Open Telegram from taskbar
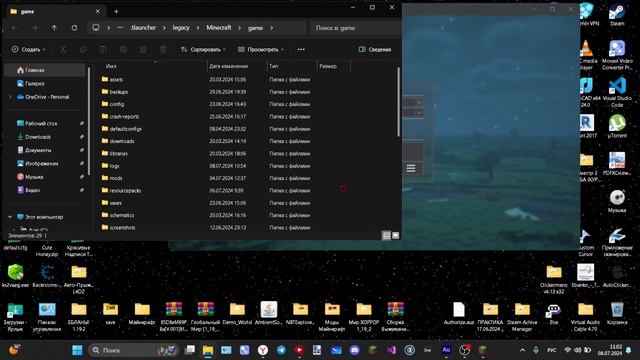 point(281,350)
